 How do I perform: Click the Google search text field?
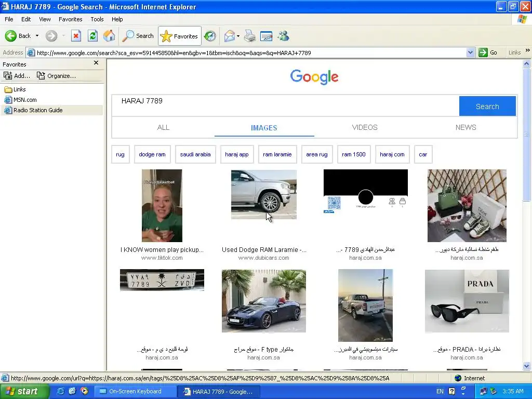(x=285, y=106)
